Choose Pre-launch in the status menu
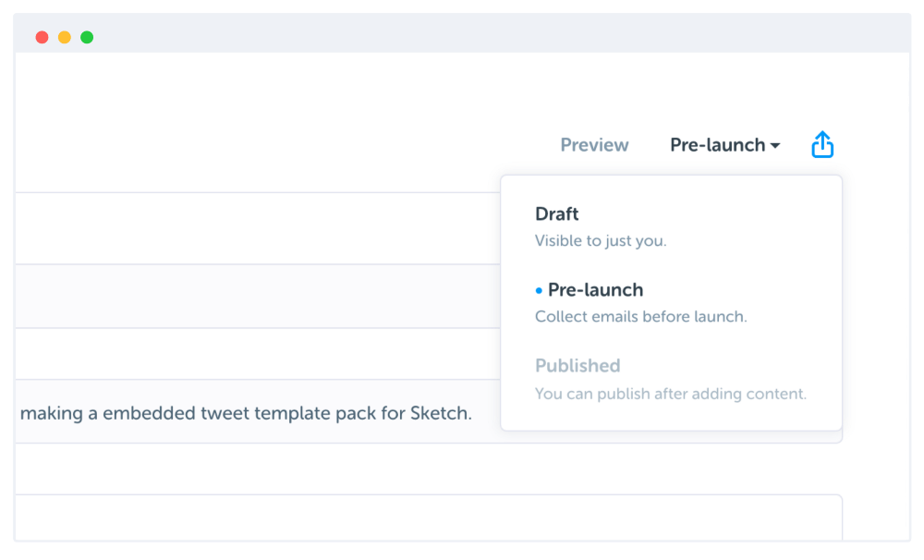924x560 pixels. (x=595, y=290)
